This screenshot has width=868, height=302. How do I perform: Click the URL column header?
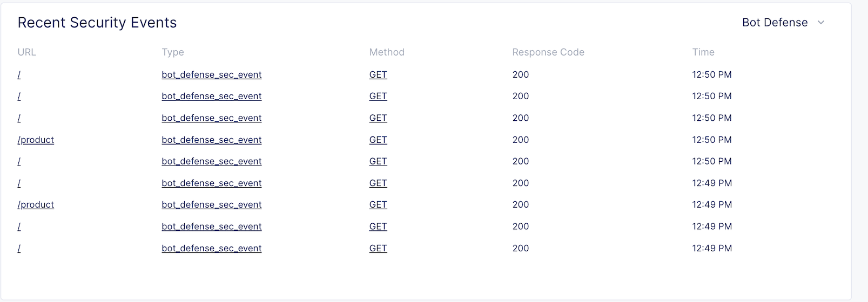point(26,52)
